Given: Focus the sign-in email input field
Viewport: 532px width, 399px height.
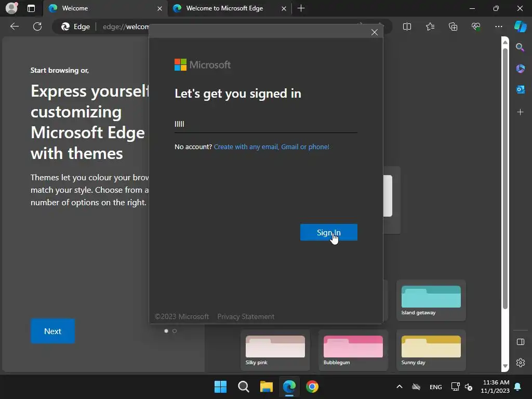Looking at the screenshot, I should 265,124.
